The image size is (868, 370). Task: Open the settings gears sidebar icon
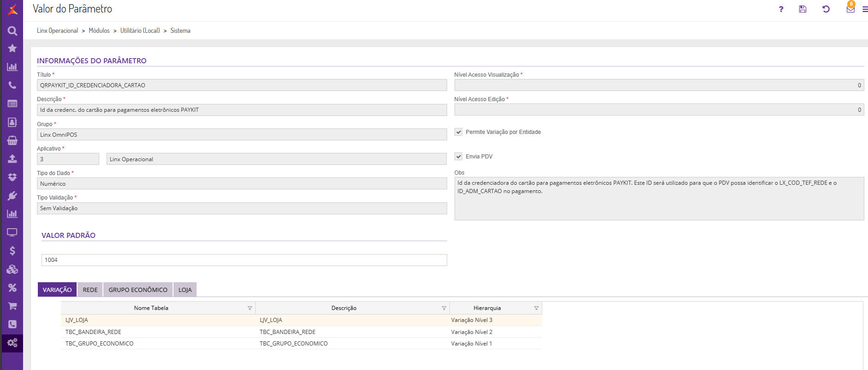click(x=12, y=343)
